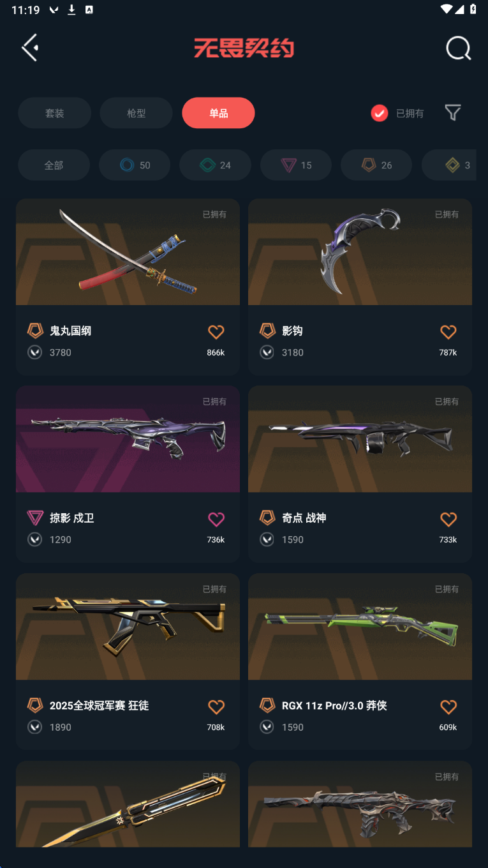Open search with the magnifier icon
This screenshot has height=868, width=488.
coord(458,49)
